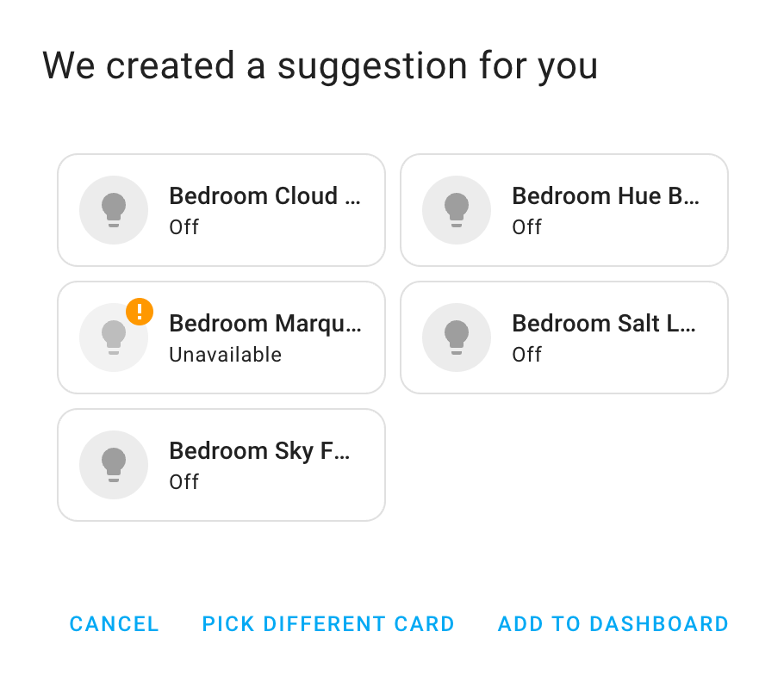This screenshot has width=784, height=675.
Task: Toggle the Bedroom Salt Lamp bulb icon
Action: (457, 337)
